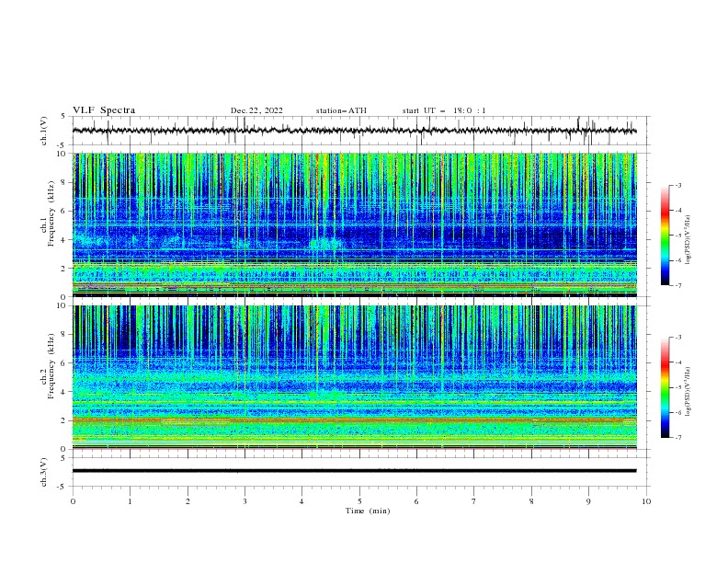Image resolution: width=728 pixels, height=563 pixels.
Task: Click the ch.2 spectrogram panel
Action: pos(354,377)
